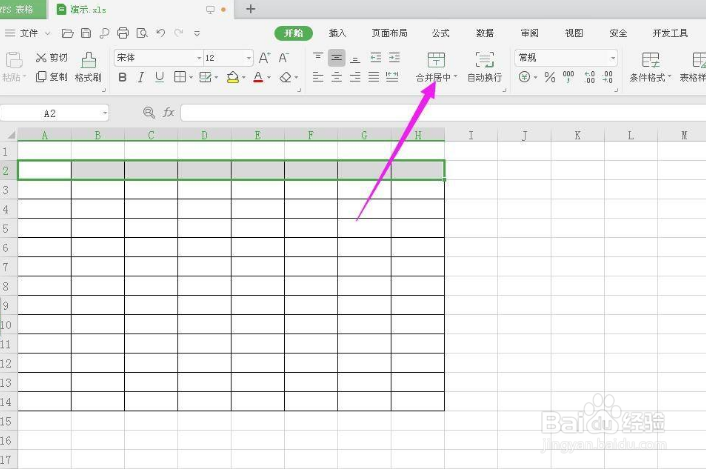706x469 pixels.
Task: Switch to the 页面布局 Page Layout tab
Action: [389, 33]
